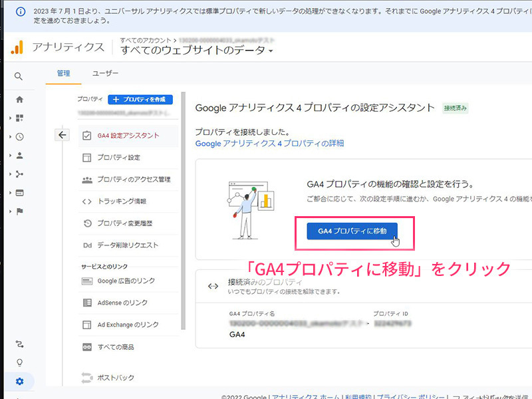Viewport: 532px width, 399px height.
Task: Click the Admin gear icon at bottom left
Action: (19, 381)
